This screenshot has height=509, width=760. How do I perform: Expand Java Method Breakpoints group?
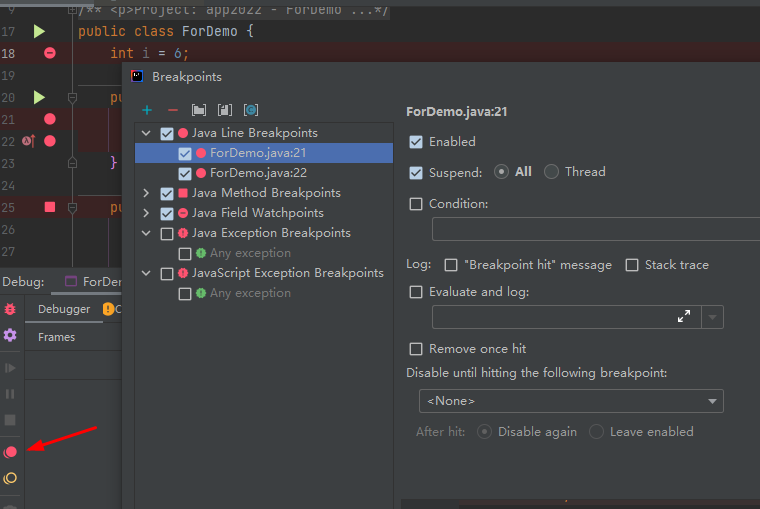coord(146,193)
